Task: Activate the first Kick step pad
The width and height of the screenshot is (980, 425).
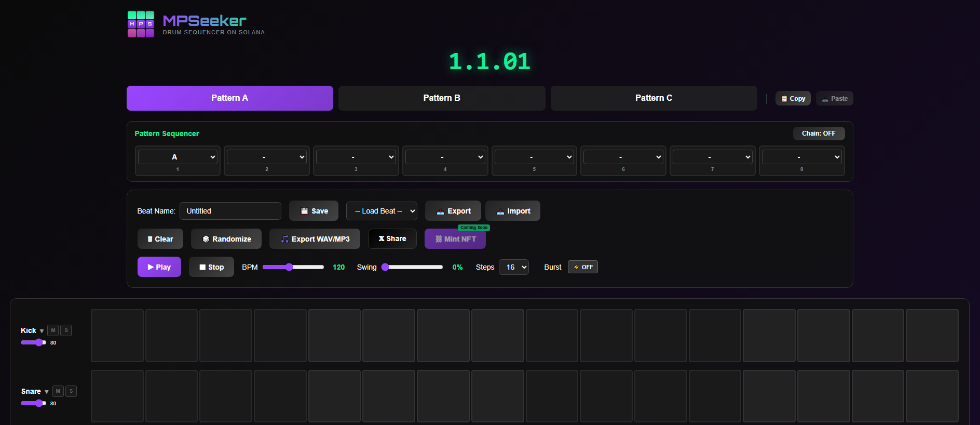Action: [117, 336]
